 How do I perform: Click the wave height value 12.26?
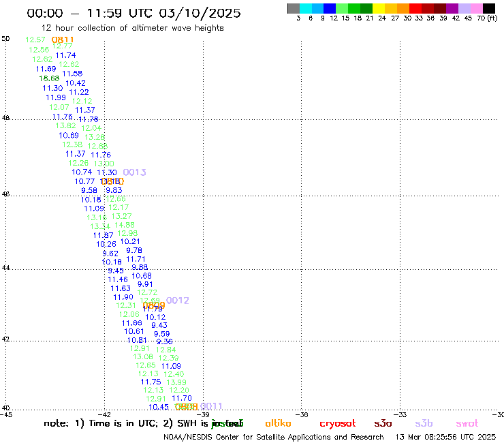coord(78,163)
